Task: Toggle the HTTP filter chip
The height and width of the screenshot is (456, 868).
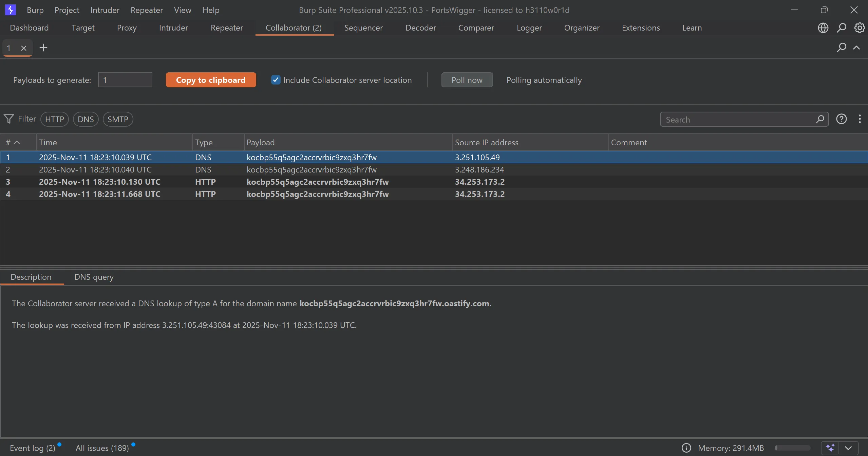Action: [54, 120]
